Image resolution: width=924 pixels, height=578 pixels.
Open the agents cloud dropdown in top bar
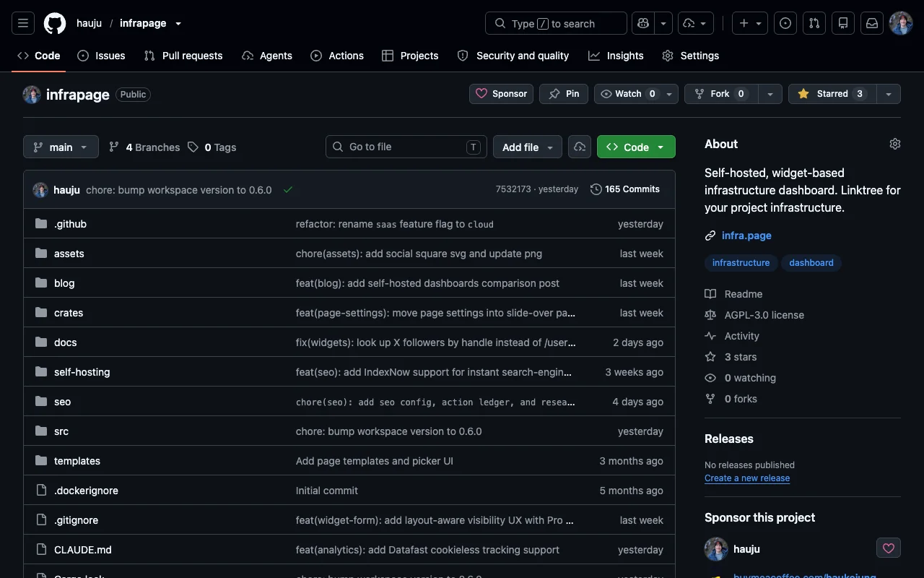[697, 23]
